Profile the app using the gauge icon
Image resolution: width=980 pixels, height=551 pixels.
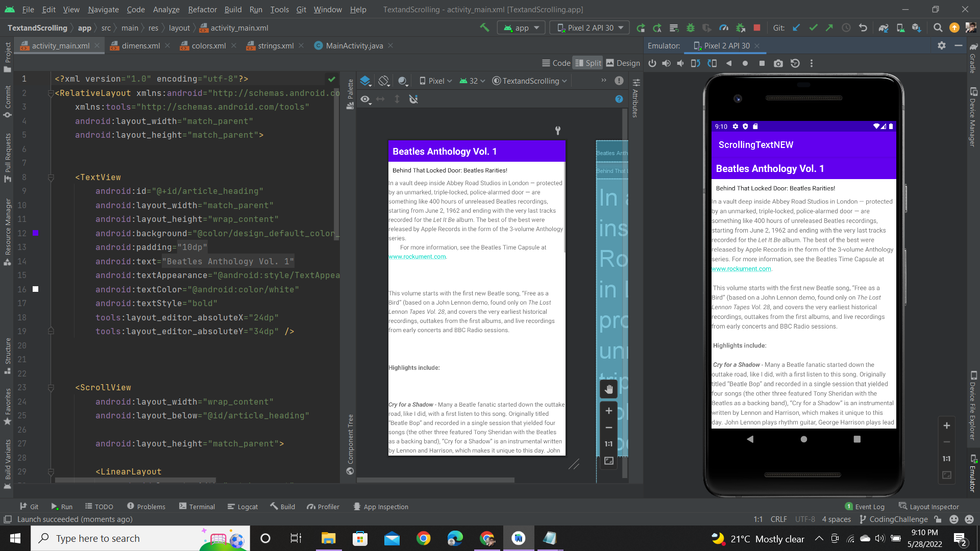tap(724, 28)
